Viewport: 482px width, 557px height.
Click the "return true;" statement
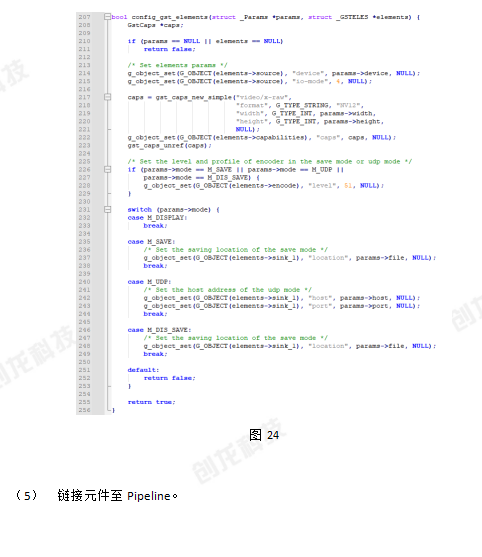tap(151, 402)
